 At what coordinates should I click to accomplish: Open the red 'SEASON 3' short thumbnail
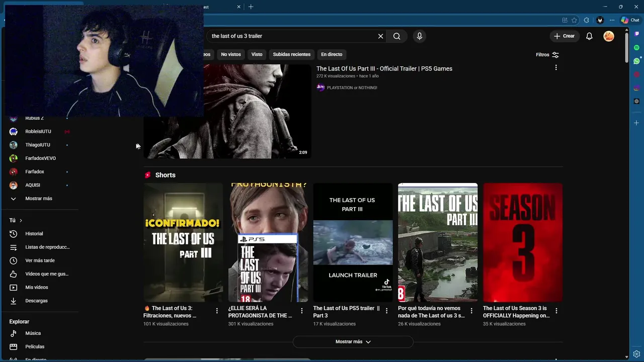[523, 242]
